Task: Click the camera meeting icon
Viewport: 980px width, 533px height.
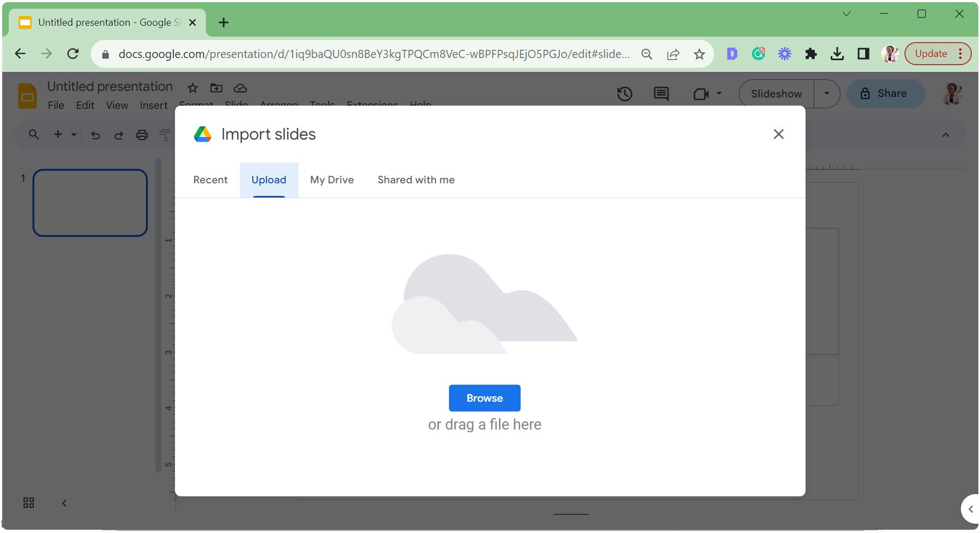Action: point(701,94)
